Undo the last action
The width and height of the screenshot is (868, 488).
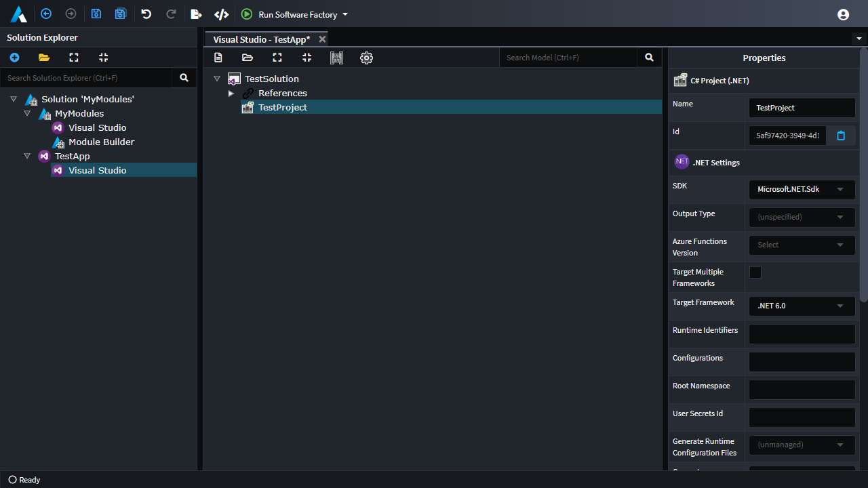click(146, 14)
